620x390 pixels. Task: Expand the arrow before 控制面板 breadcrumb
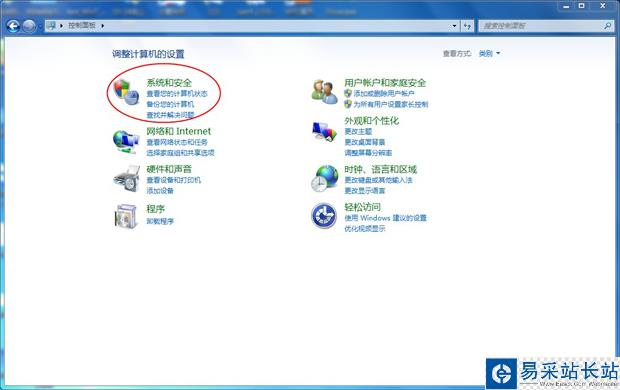[61, 26]
